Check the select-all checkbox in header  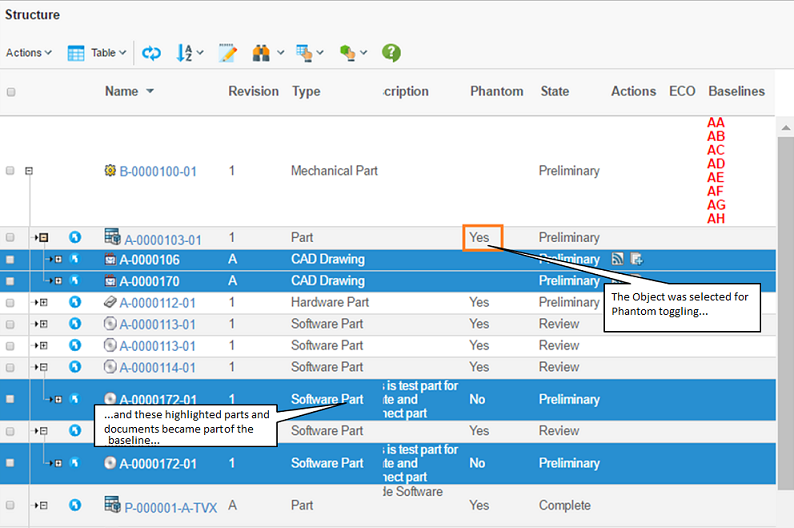[11, 92]
